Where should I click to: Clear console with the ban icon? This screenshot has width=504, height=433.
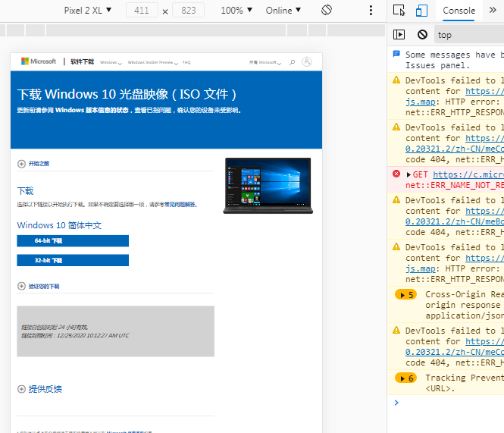(x=422, y=34)
